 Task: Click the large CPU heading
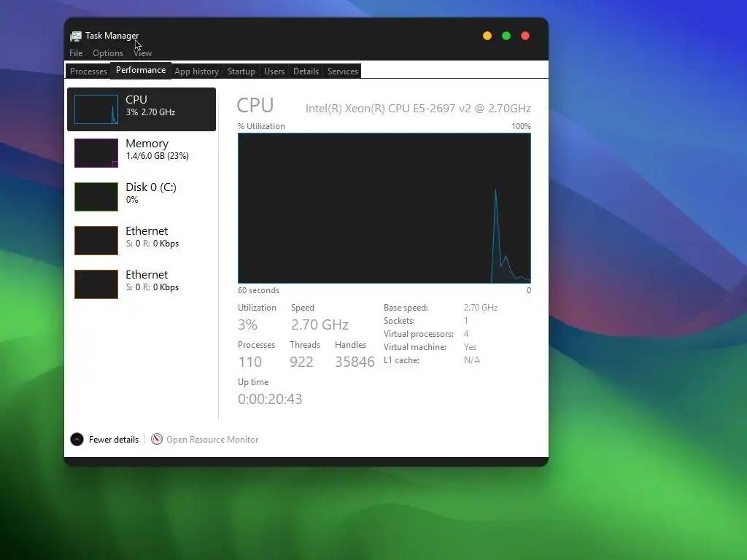(255, 105)
